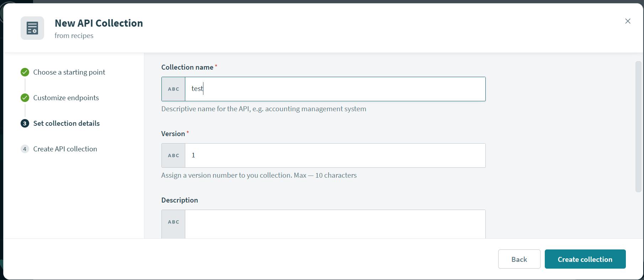Screen dimensions: 644x280
Task: Click the Create collection button
Action: 585,259
